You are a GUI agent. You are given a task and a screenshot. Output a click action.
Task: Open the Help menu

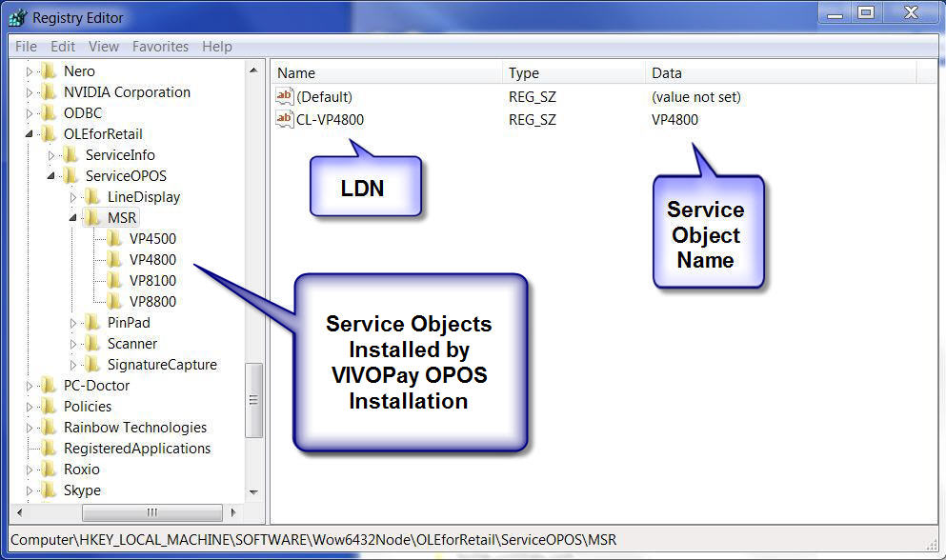click(x=217, y=47)
